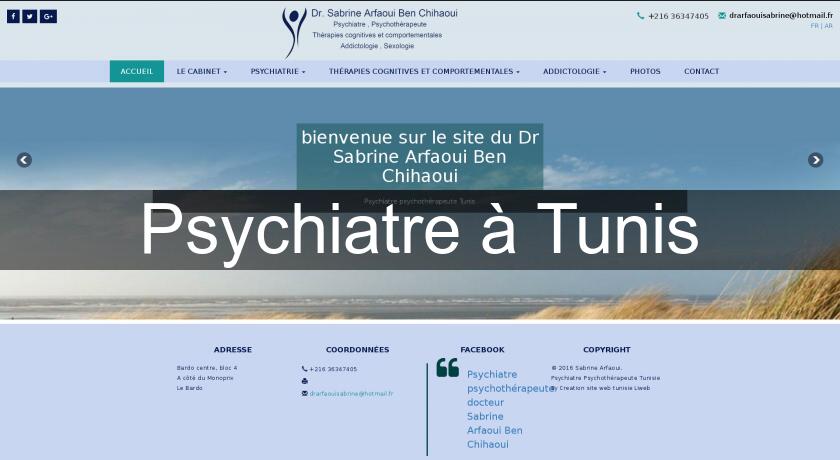
Task: Open the Twitter social icon
Action: coord(30,17)
